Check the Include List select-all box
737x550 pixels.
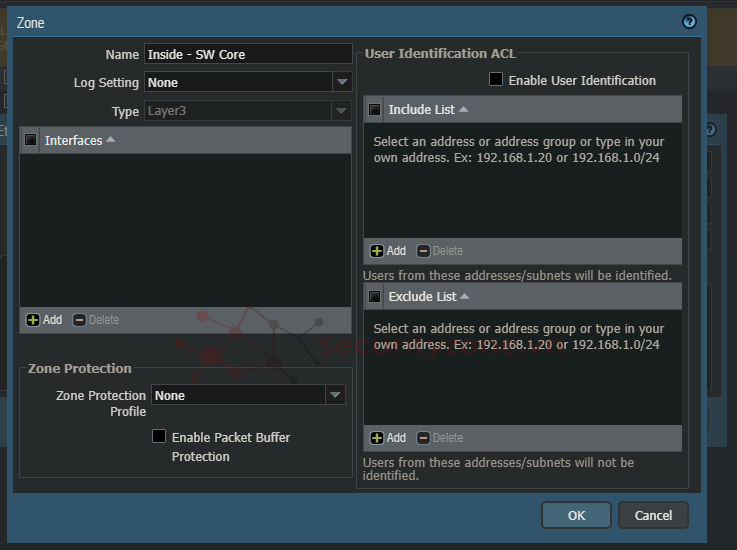375,110
